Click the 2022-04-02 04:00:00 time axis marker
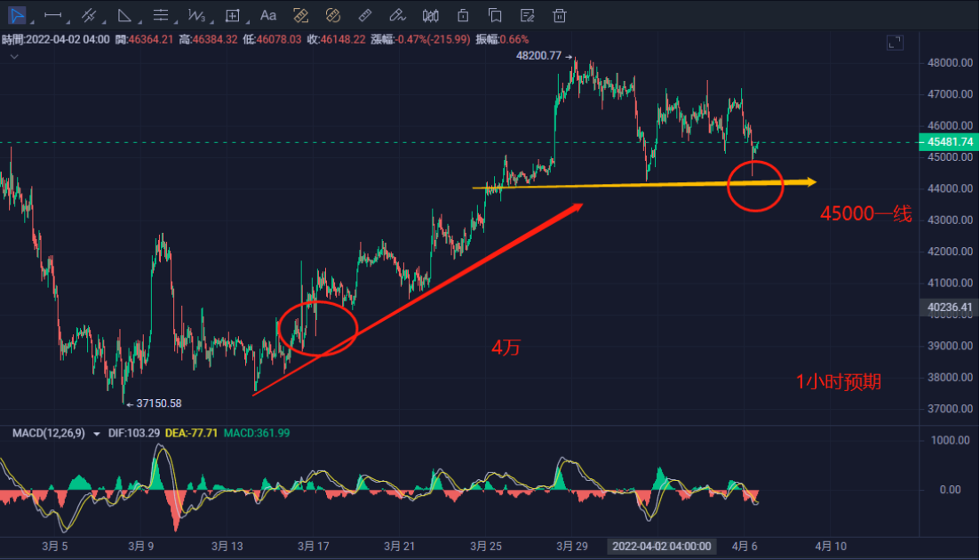The height and width of the screenshot is (560, 980). (661, 546)
